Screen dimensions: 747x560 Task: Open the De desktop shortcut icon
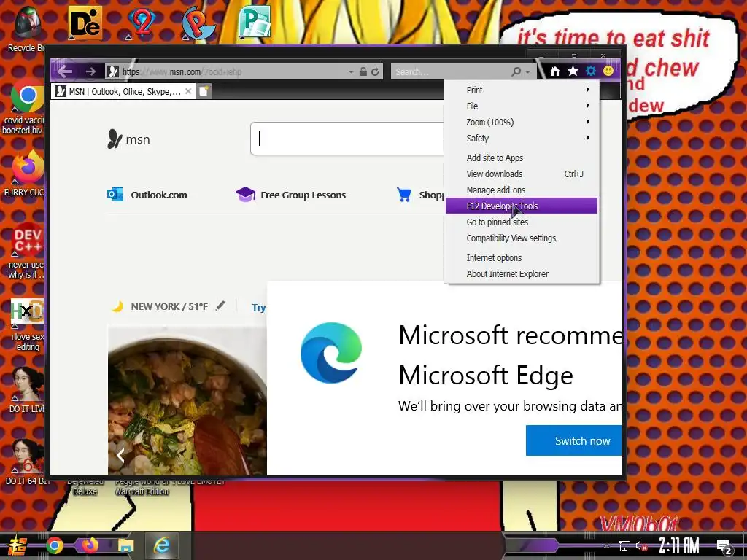tap(85, 23)
